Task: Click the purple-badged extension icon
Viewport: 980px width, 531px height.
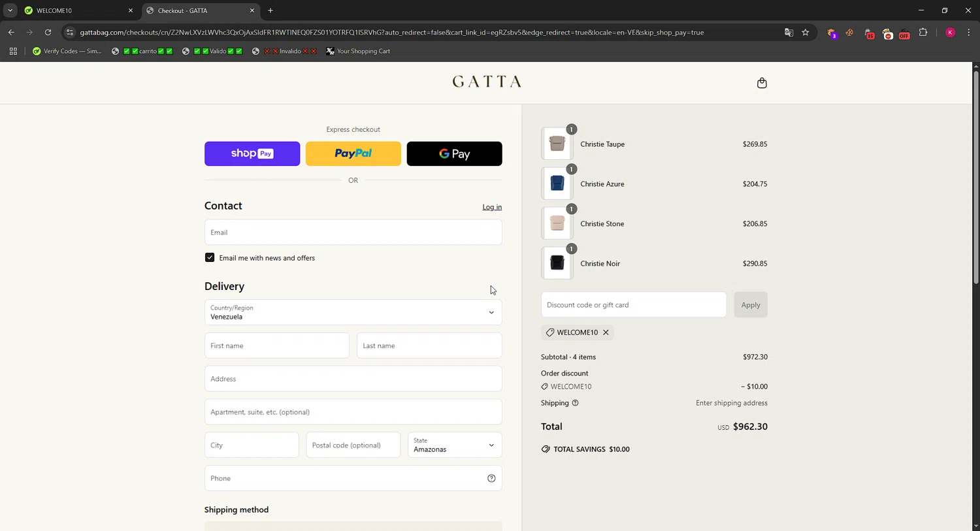Action: (832, 33)
